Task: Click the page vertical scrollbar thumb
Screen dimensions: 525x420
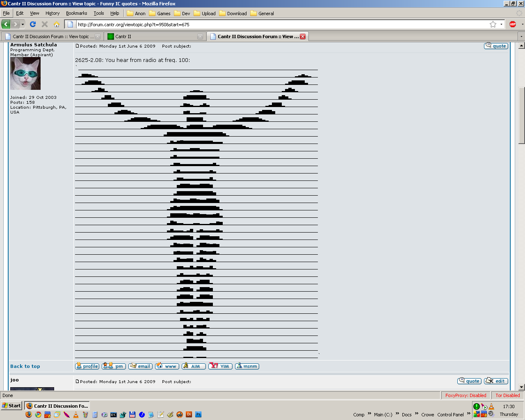Action: 521,115
